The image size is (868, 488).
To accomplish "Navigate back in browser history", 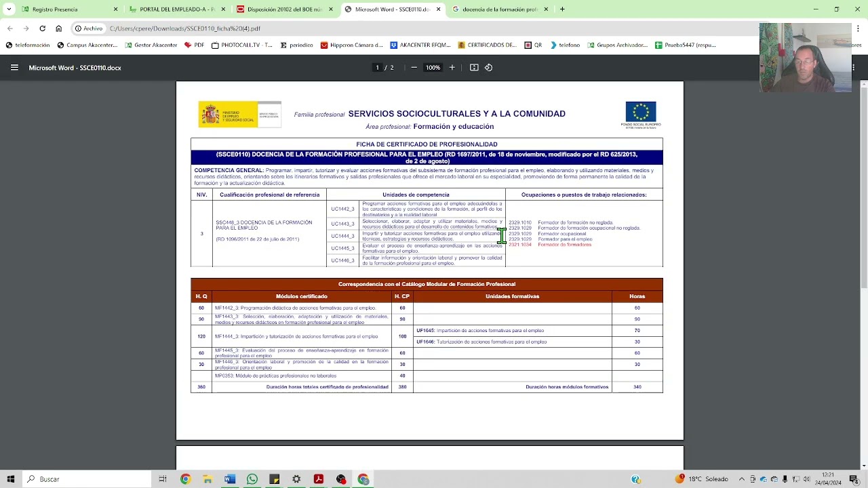I will 9,28.
